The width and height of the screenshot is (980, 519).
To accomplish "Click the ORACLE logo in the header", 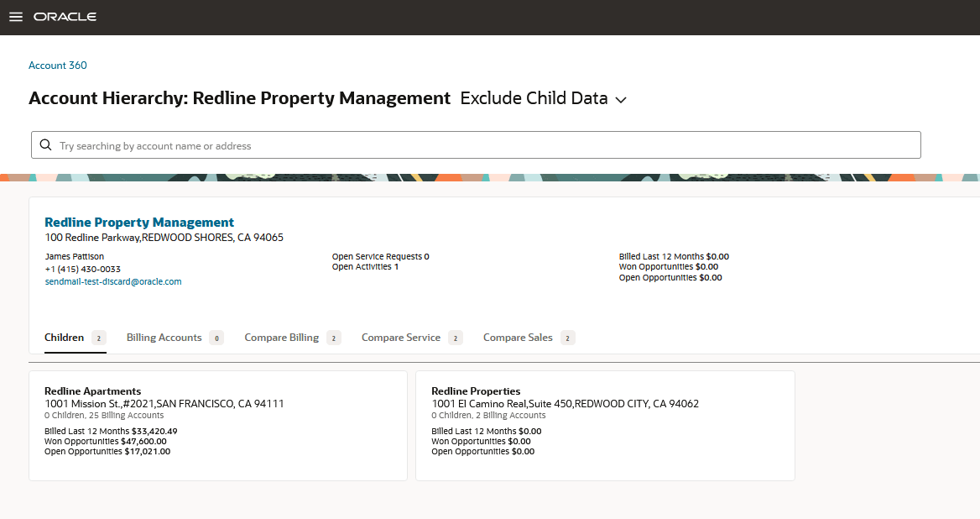I will point(65,16).
